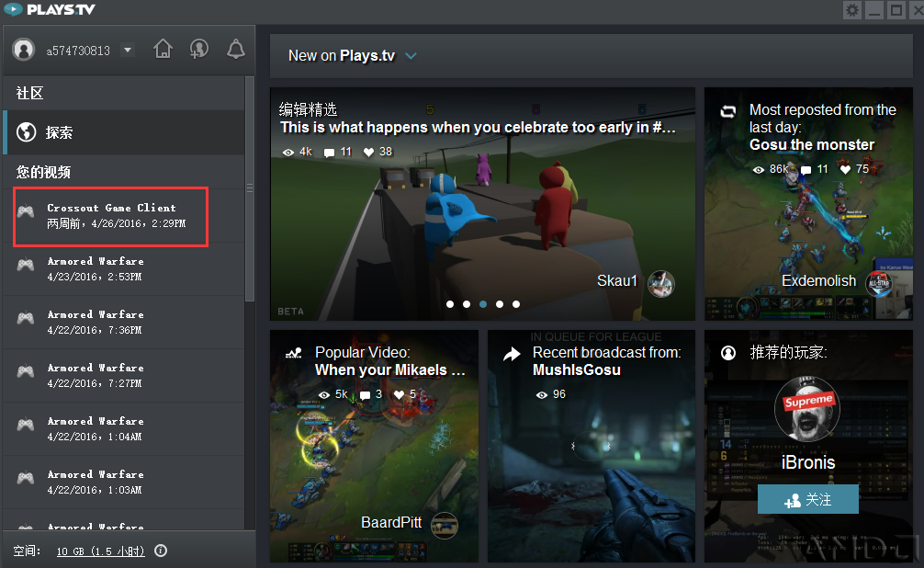The height and width of the screenshot is (568, 924).
Task: Click the heart showing 5 on Popular Video
Action: pyautogui.click(x=399, y=394)
